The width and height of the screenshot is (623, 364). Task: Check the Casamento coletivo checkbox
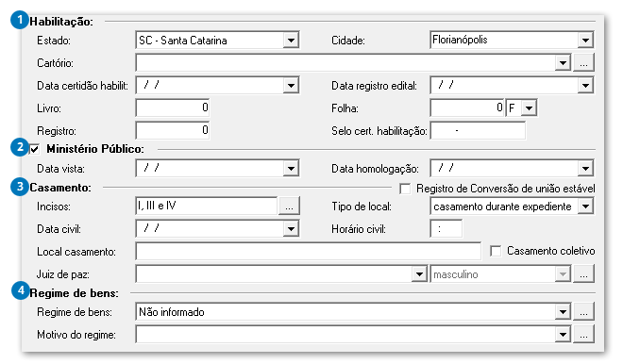click(496, 251)
